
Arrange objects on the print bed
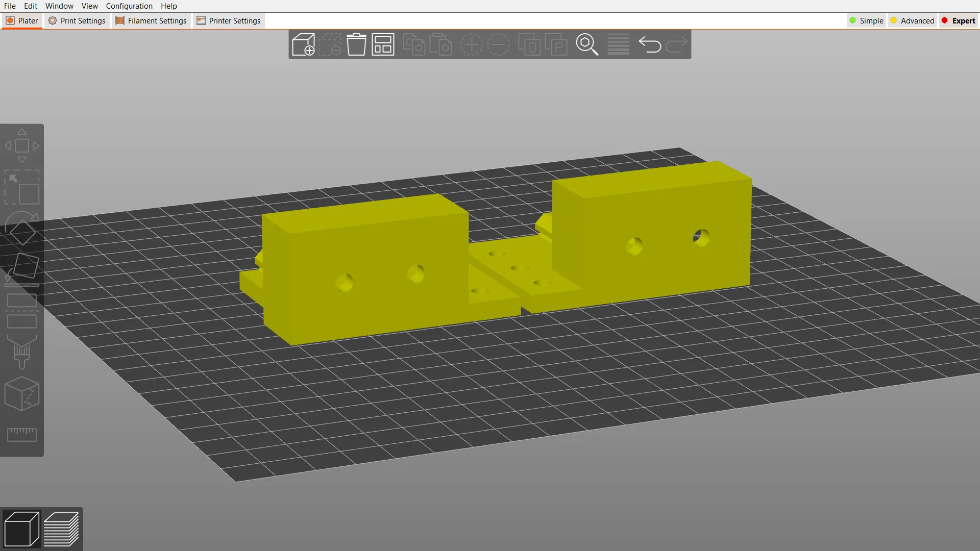point(383,45)
